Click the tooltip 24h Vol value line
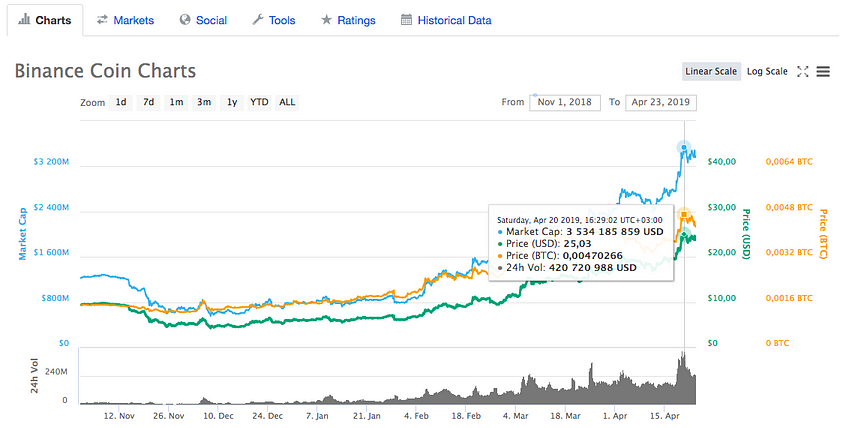846x428 pixels. coord(567,268)
